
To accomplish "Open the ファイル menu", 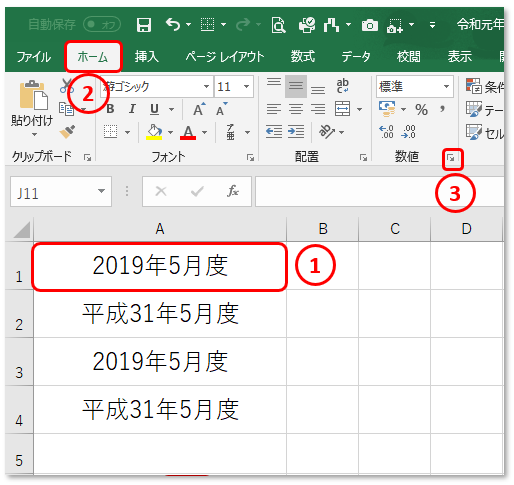I will (34, 57).
